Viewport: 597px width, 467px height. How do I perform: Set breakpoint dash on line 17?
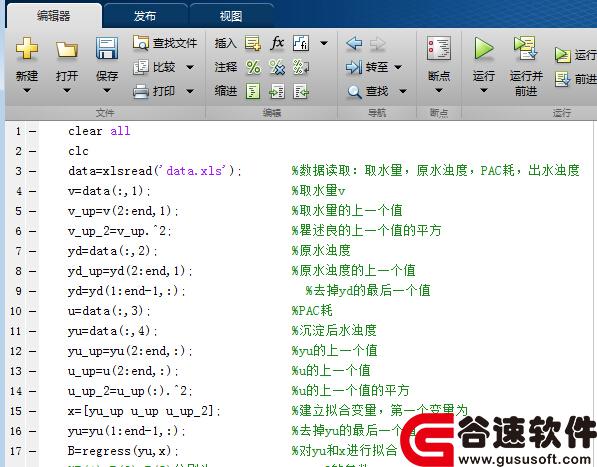click(33, 451)
